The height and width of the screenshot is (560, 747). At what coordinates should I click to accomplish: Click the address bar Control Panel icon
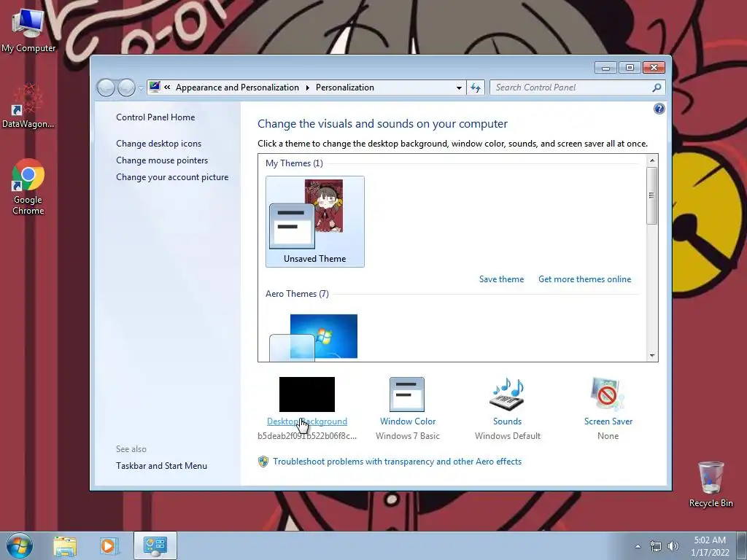click(155, 87)
